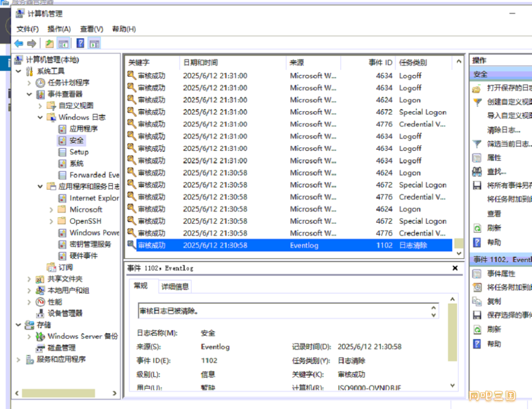532x409 pixels.
Task: Toggle the console tree pane icon
Action: [63, 44]
